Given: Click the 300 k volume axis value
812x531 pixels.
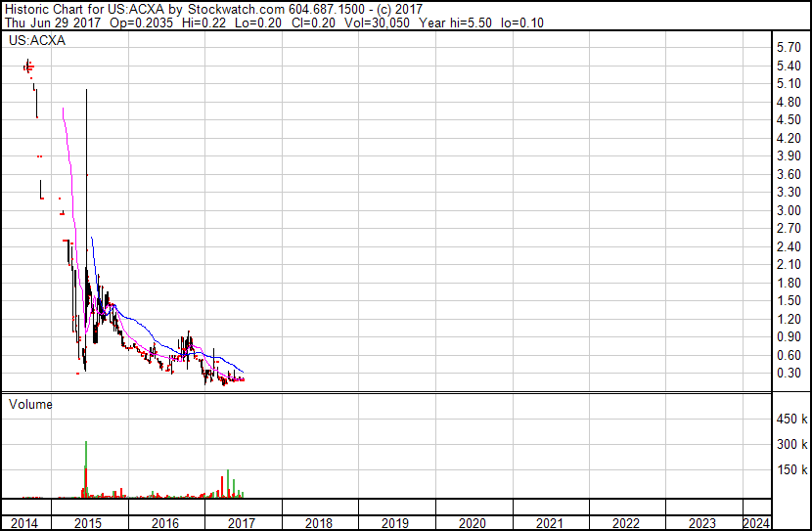Looking at the screenshot, I should [791, 444].
